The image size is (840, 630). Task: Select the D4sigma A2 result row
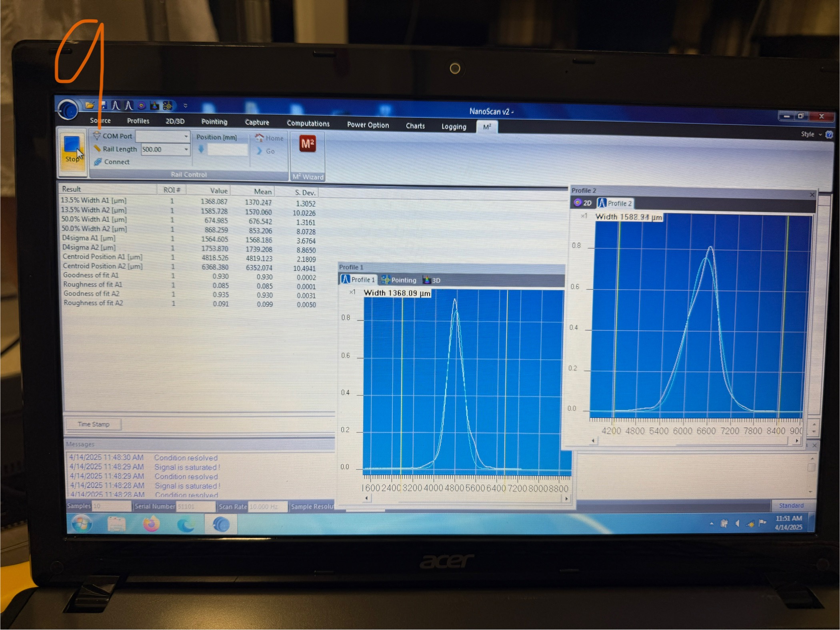[x=189, y=248]
